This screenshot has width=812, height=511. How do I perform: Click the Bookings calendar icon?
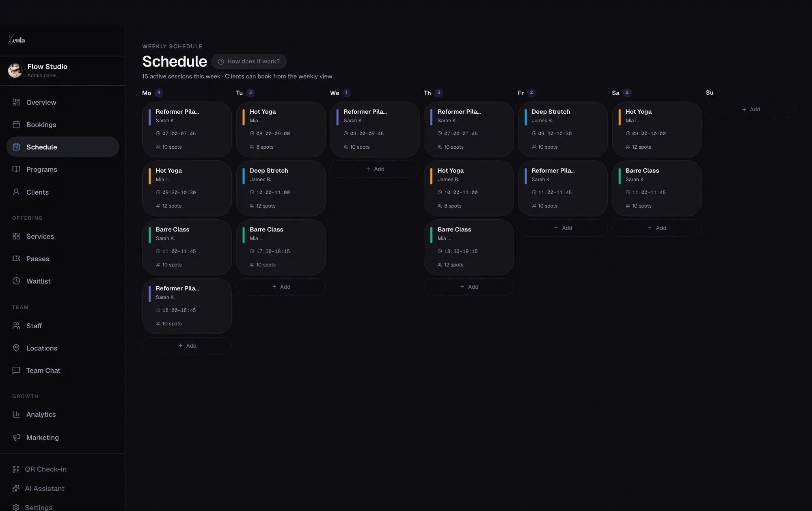click(16, 125)
